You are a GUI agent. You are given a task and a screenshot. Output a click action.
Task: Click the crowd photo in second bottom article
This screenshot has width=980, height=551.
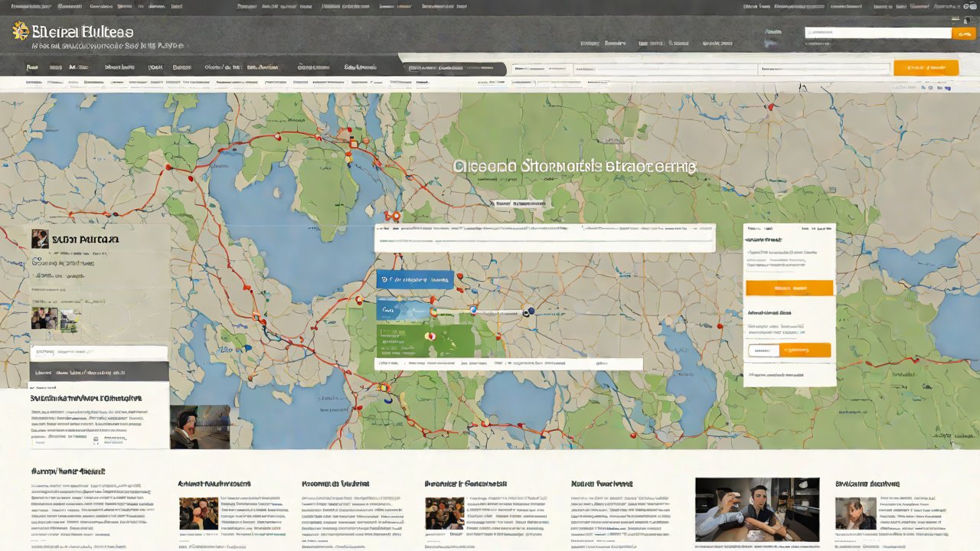pyautogui.click(x=198, y=514)
